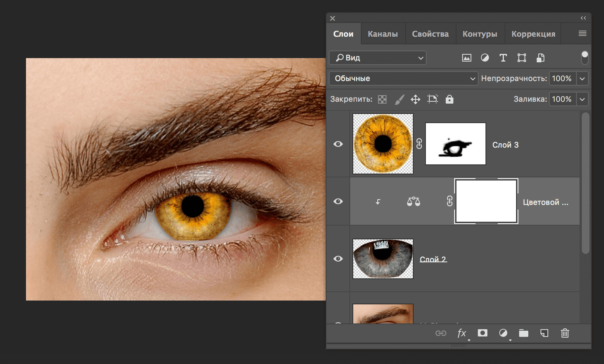Hide Слой 2 layer visibility
Screen dimensions: 604x364
click(338, 259)
